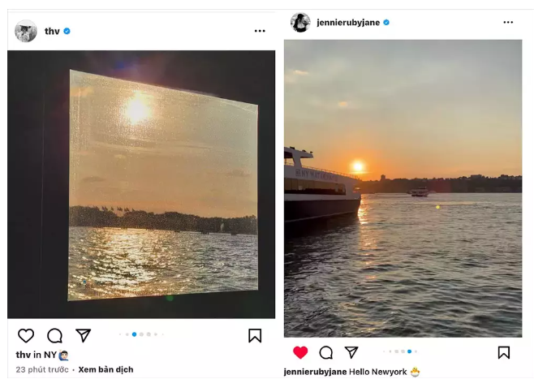Open jennierubyjane profile avatar
This screenshot has height=392, width=534.
tap(300, 23)
